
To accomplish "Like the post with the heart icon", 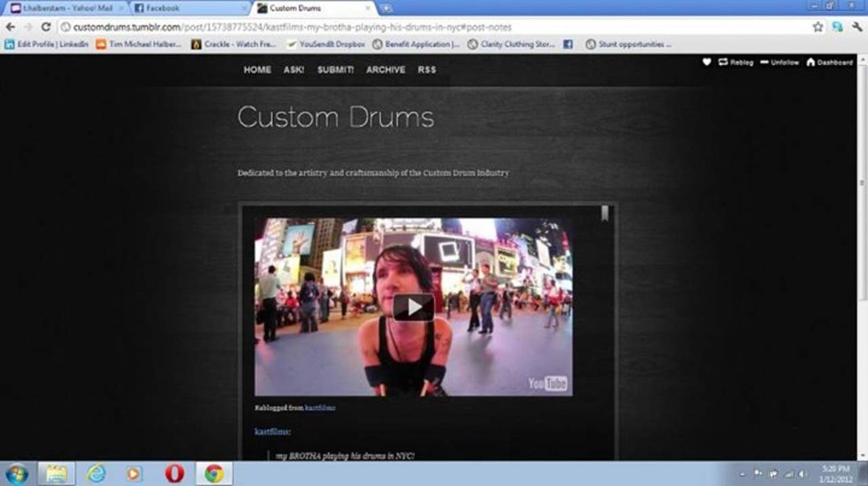I will 706,62.
